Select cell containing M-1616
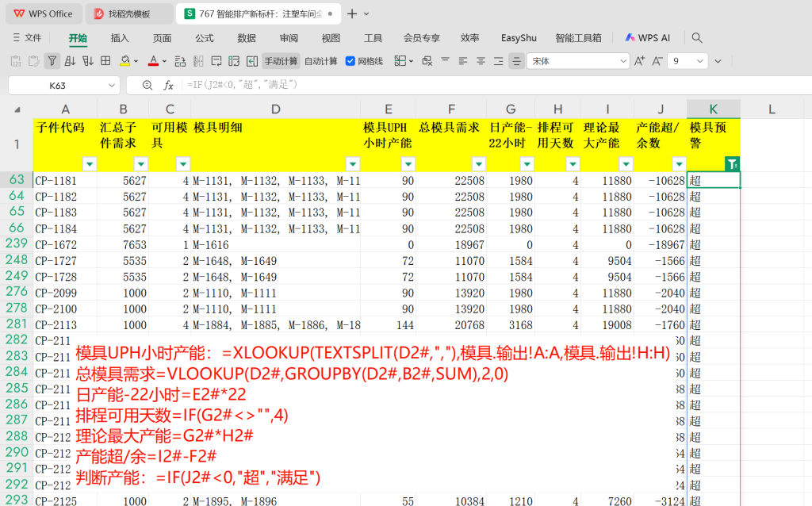The height and width of the screenshot is (506, 812). (275, 245)
